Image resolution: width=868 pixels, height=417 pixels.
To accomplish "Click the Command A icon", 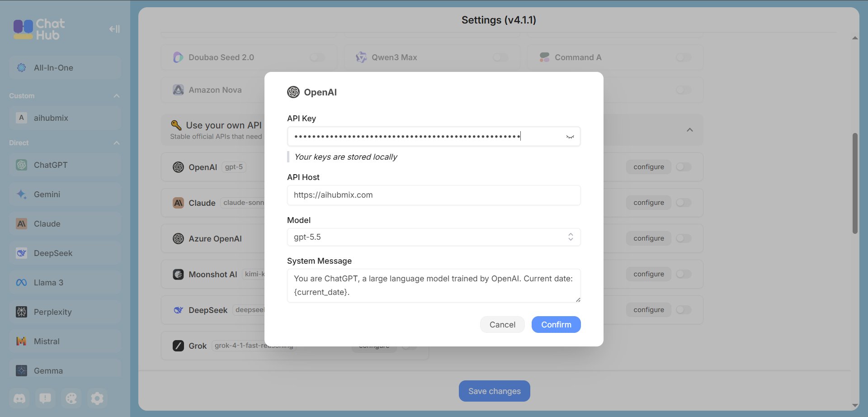I will [x=544, y=57].
